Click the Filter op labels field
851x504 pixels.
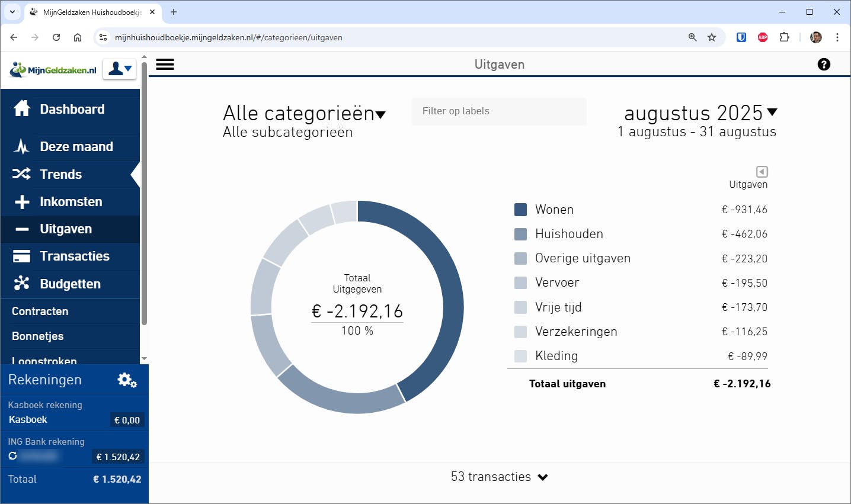[499, 111]
